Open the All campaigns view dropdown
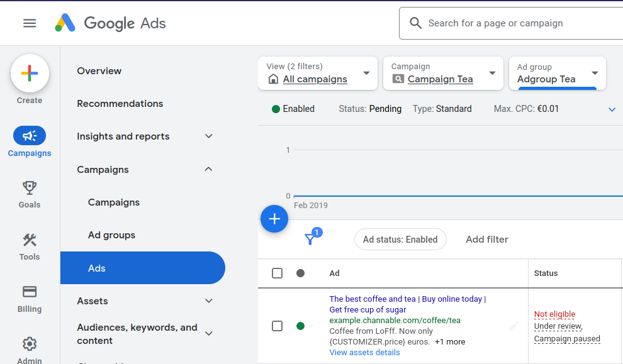 pyautogui.click(x=318, y=74)
